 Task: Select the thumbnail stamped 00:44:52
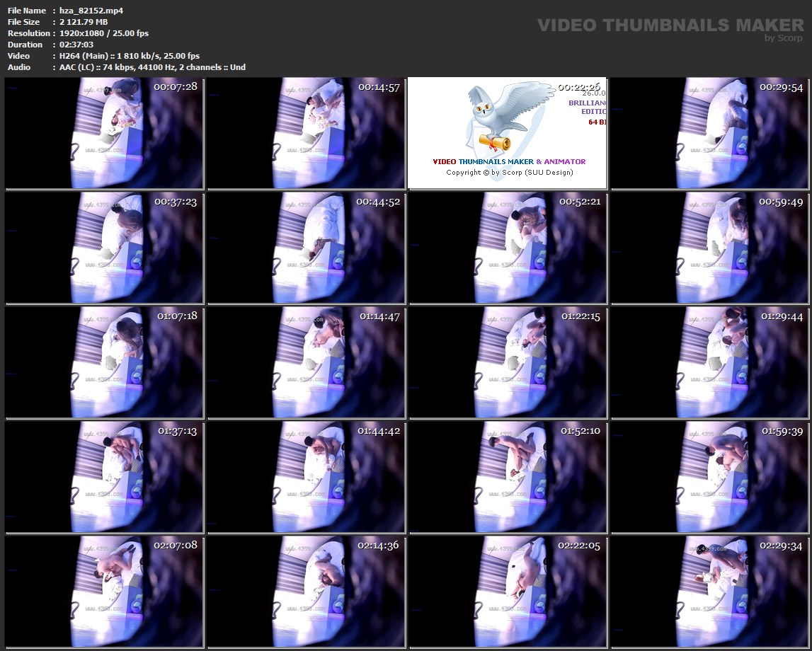306,248
